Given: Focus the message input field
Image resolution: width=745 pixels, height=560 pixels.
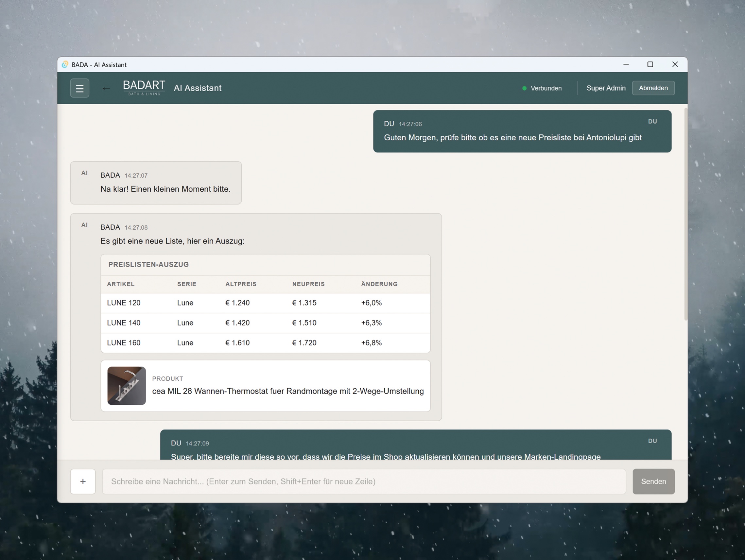Looking at the screenshot, I should click(364, 481).
